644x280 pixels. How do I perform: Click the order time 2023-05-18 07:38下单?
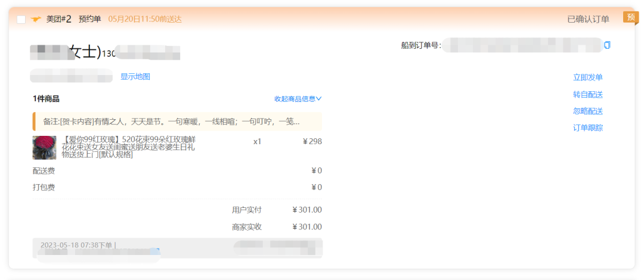(76, 245)
